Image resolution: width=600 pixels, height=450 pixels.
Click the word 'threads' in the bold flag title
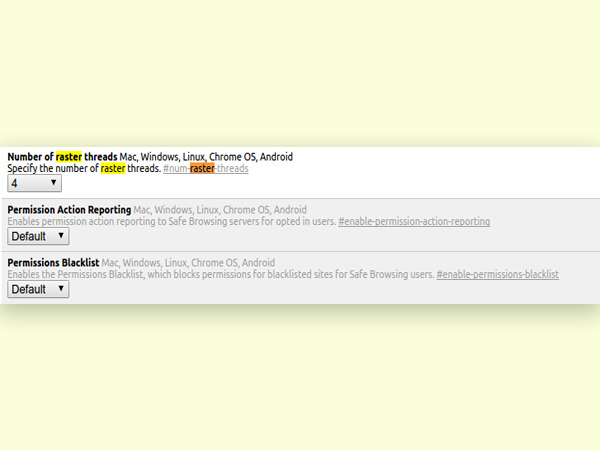point(100,157)
